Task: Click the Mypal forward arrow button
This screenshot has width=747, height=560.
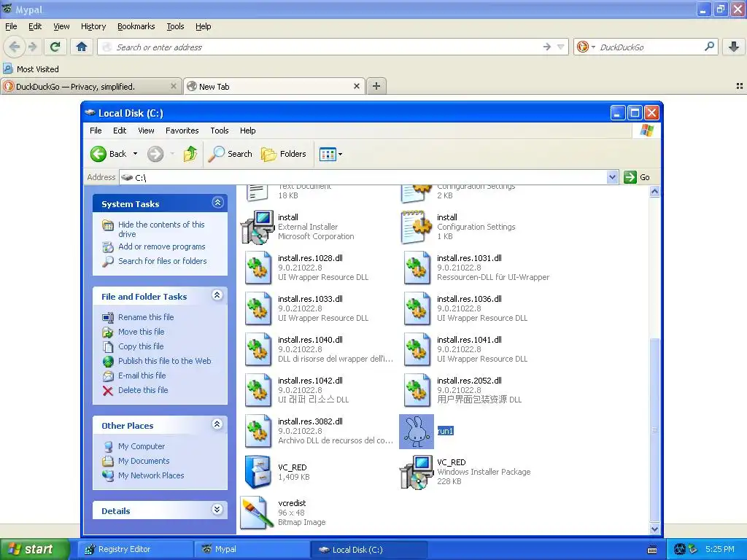Action: coord(32,47)
